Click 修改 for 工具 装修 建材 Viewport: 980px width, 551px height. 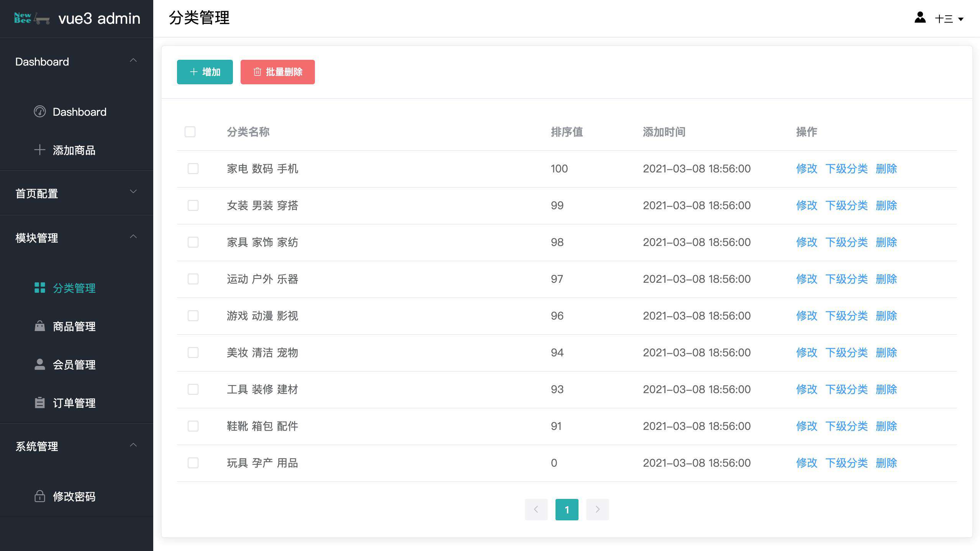[x=807, y=389]
